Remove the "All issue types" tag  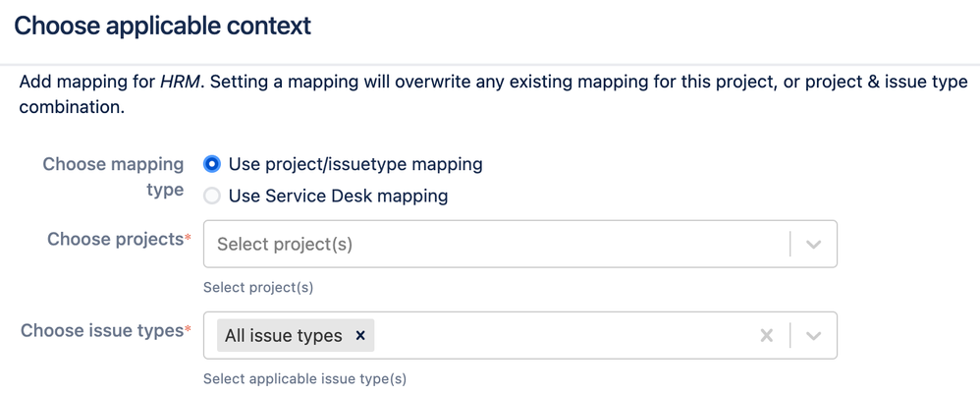click(x=360, y=336)
